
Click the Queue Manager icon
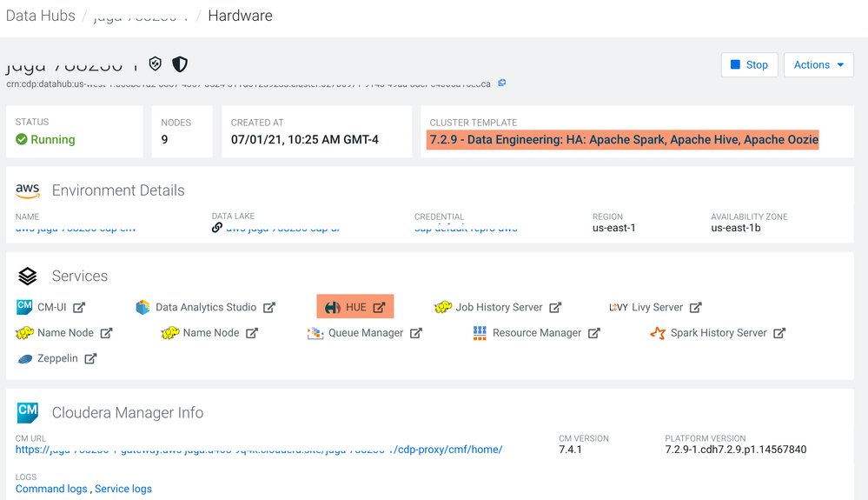point(315,333)
